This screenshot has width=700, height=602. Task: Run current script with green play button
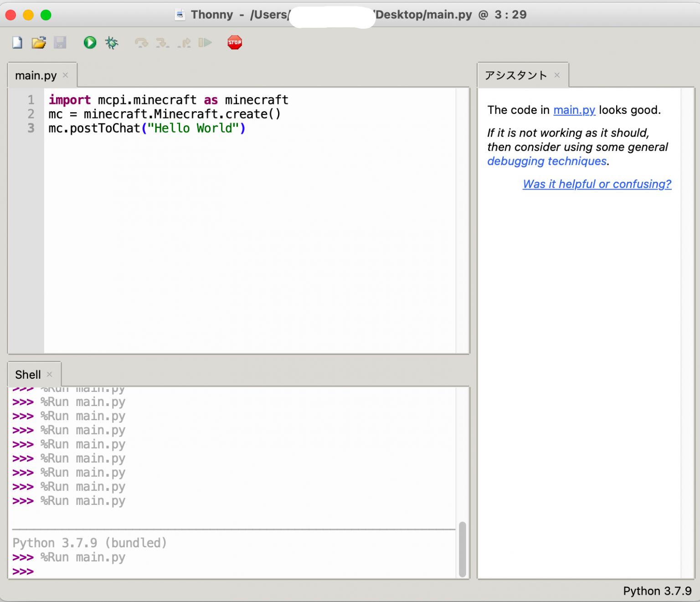pyautogui.click(x=90, y=43)
